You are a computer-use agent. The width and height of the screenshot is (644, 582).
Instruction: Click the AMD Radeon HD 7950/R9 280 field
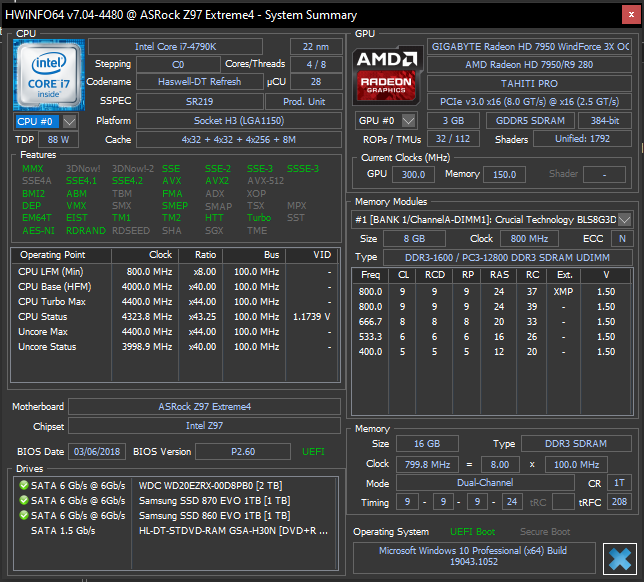(529, 65)
